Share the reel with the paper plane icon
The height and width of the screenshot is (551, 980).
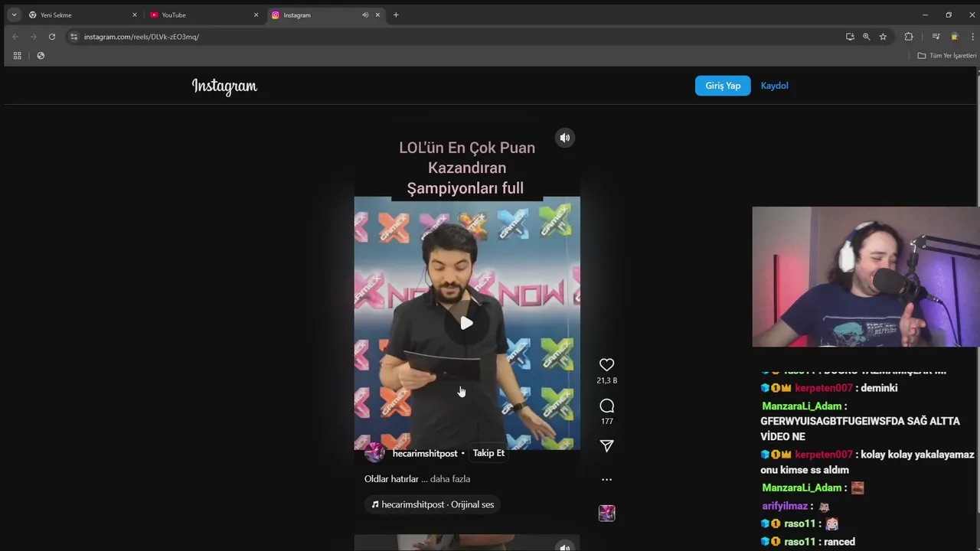(x=606, y=445)
